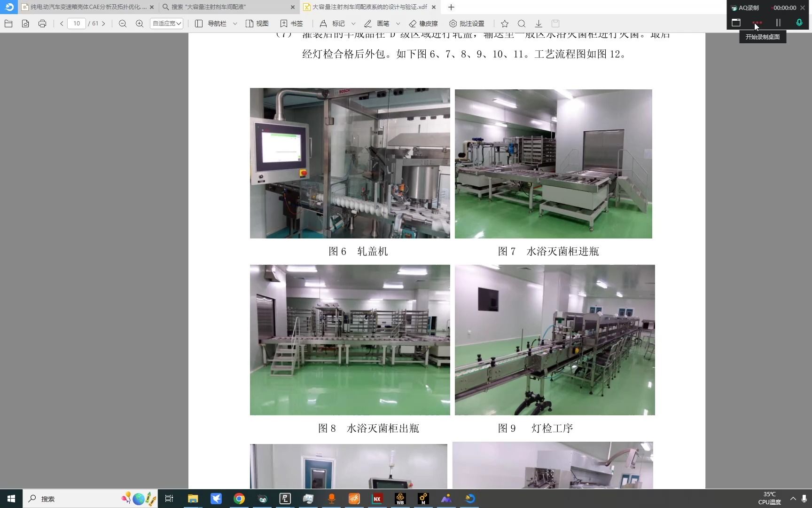
Task: Expand the 画笔 dropdown arrow
Action: coord(398,24)
